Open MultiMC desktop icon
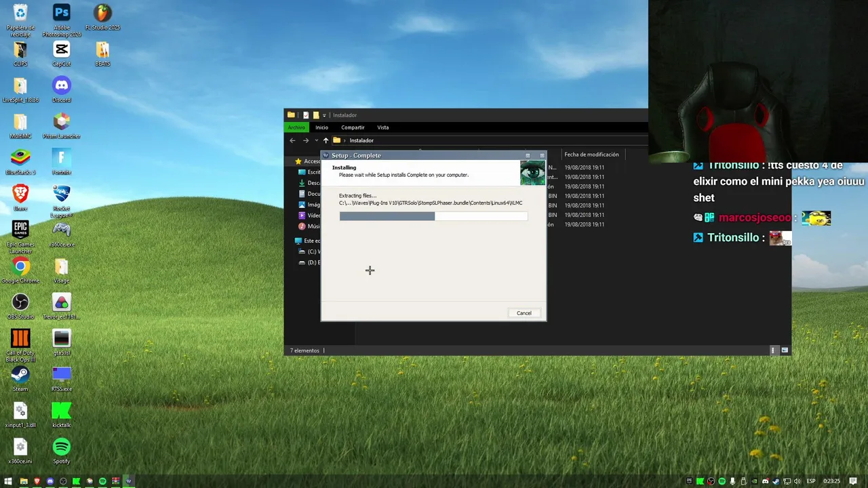This screenshot has width=868, height=488. click(20, 126)
